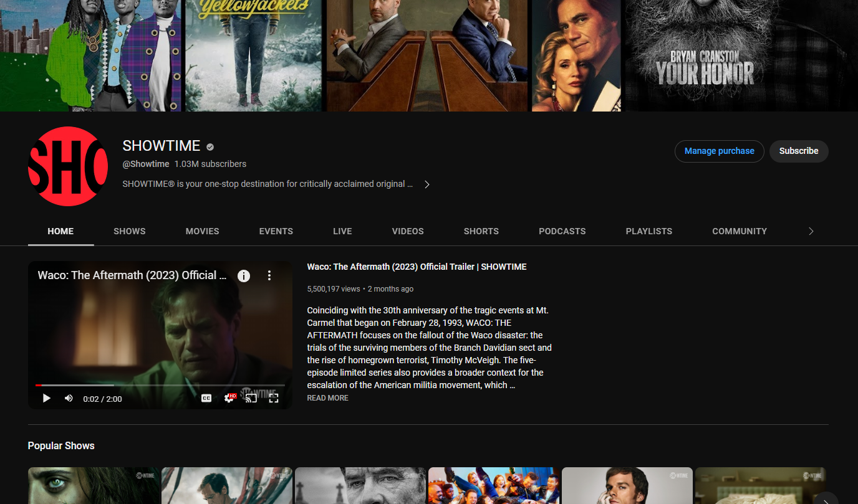
Task: Click the SHOWTIME channel name
Action: click(x=161, y=146)
